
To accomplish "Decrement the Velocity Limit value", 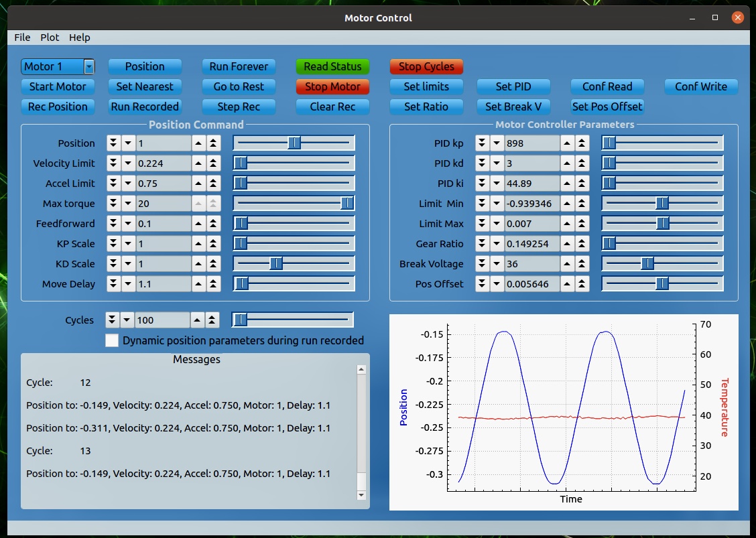I will tap(127, 163).
